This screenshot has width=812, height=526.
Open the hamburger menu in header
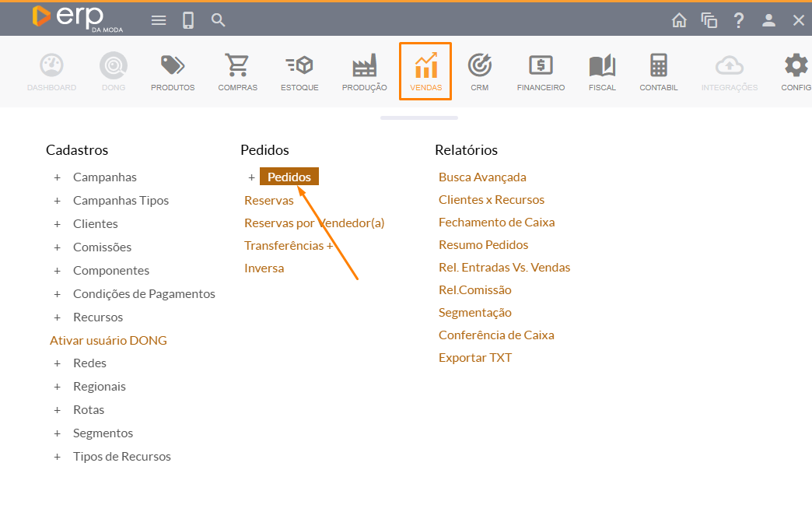(159, 20)
